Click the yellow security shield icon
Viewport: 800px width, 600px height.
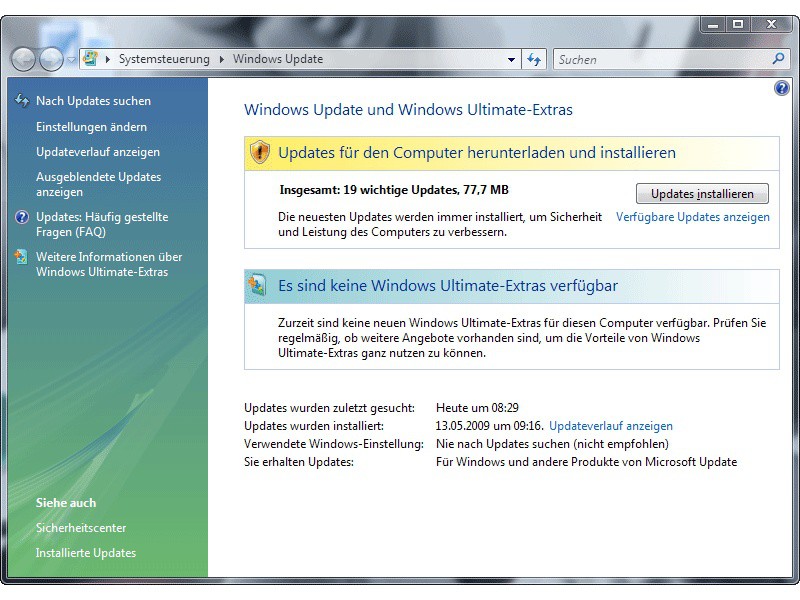261,151
